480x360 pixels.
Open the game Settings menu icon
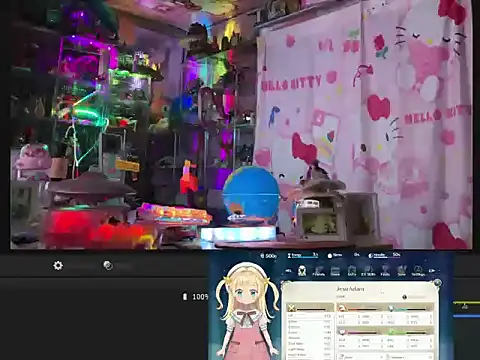[x=418, y=271]
